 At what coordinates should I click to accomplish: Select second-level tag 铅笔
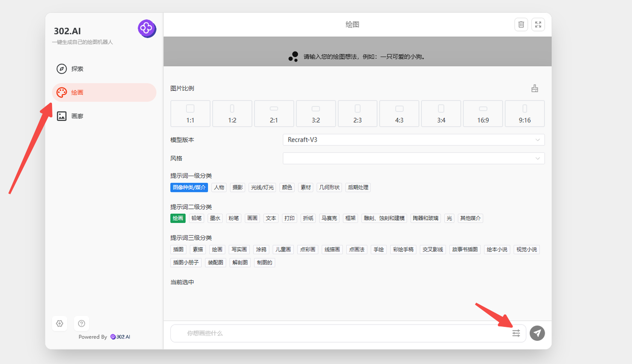(196, 218)
